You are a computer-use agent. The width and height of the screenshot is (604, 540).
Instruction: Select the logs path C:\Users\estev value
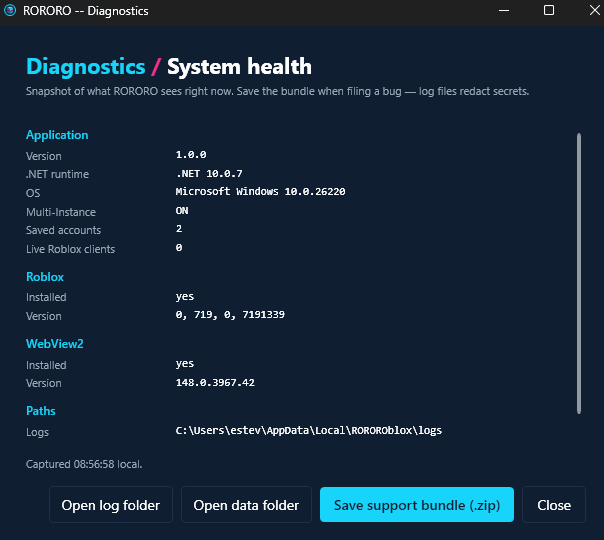click(x=309, y=431)
